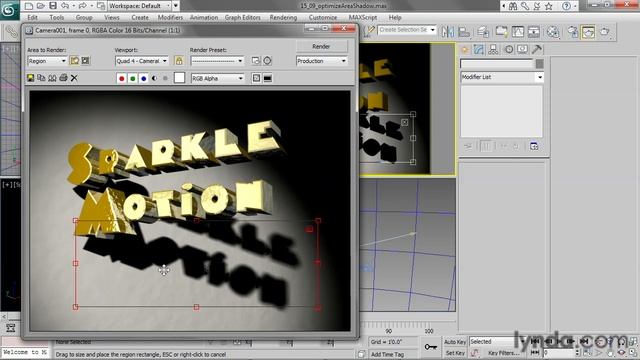
Task: Clear the rendered image with X icon
Action: coord(74,78)
